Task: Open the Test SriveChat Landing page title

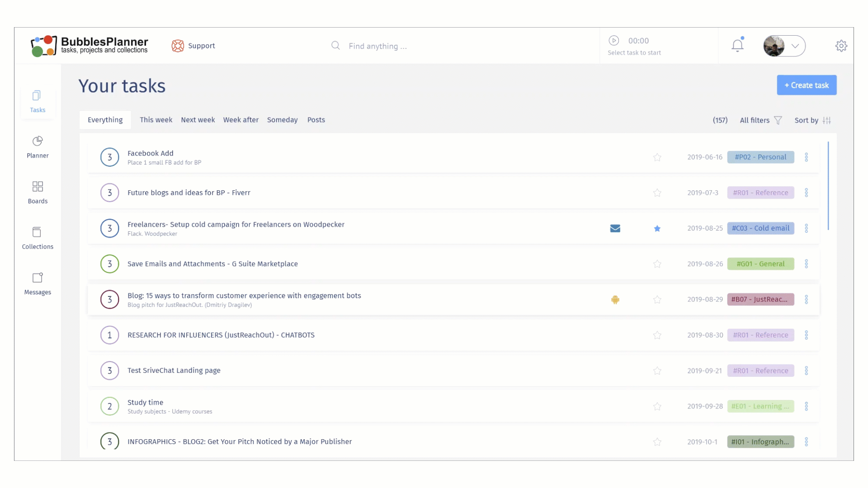Action: coord(174,371)
